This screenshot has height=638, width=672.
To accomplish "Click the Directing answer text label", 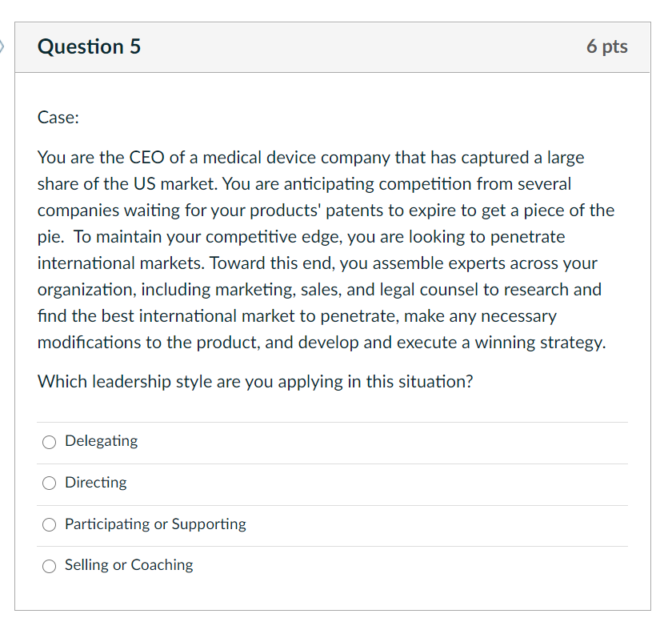I will (95, 483).
